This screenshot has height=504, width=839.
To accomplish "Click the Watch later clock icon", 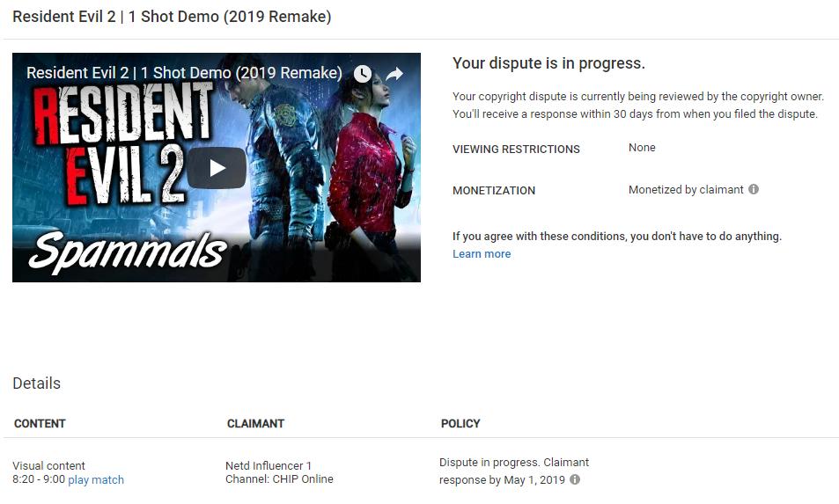I will (363, 74).
